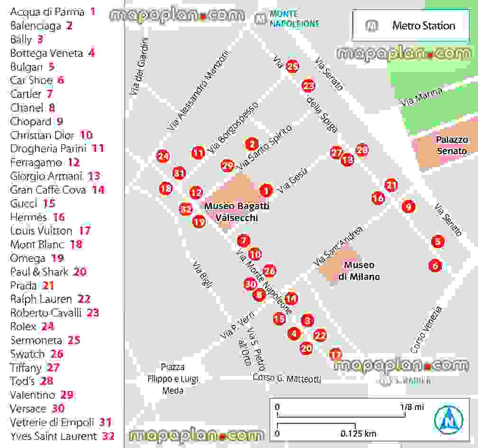The image size is (478, 448).
Task: Select map marker 10 for Christian Dior
Action: pyautogui.click(x=255, y=254)
